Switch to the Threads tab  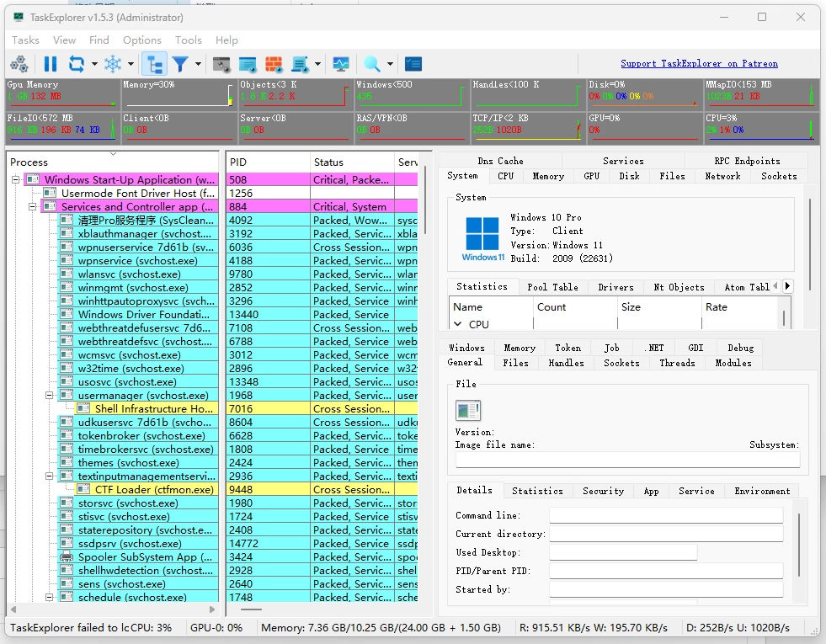click(677, 363)
